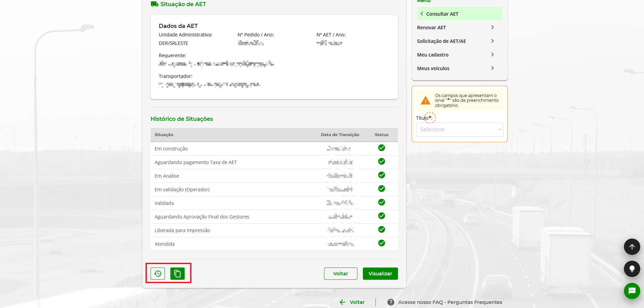The width and height of the screenshot is (644, 308).
Task: Click the truck icon beside Situação de AET
Action: 154,4
